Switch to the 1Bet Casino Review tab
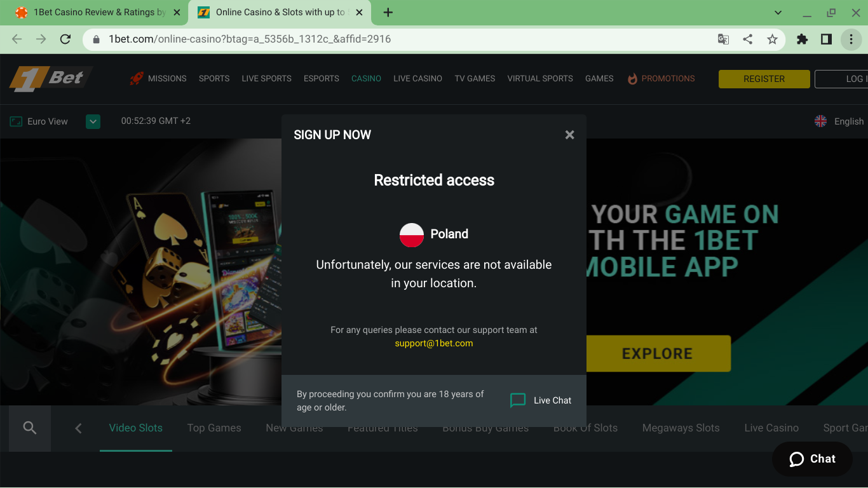 coord(99,12)
